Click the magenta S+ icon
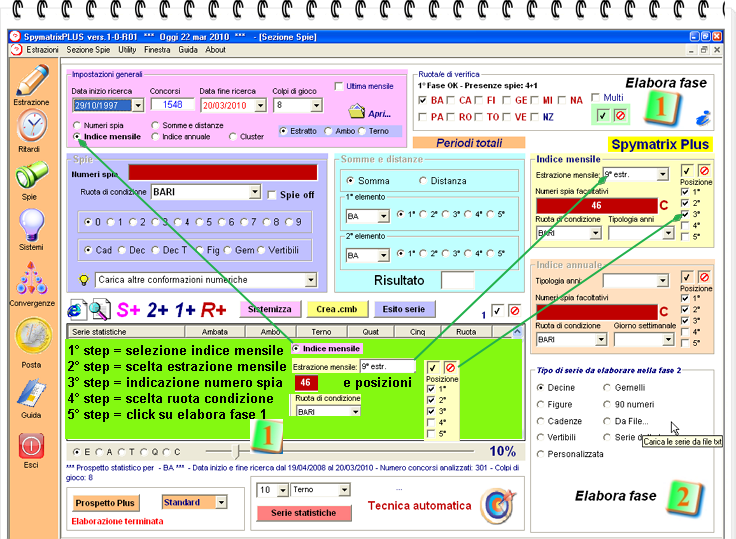Image resolution: width=736 pixels, height=539 pixels. click(x=128, y=310)
